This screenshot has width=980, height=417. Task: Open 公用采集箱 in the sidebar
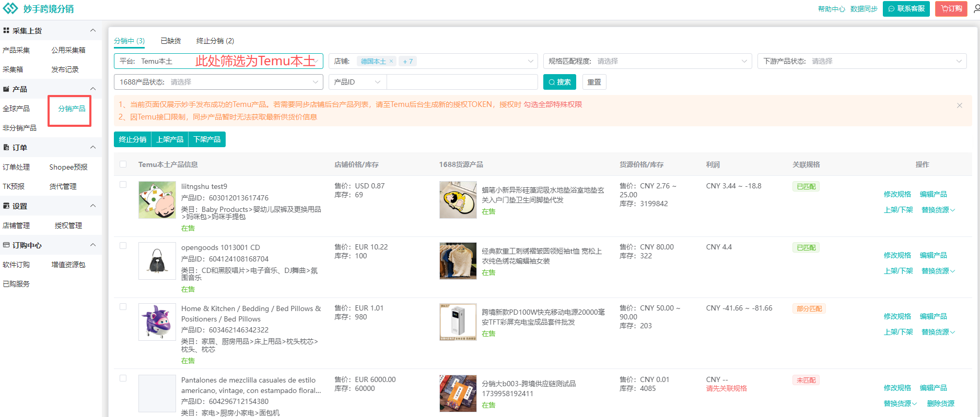click(68, 50)
